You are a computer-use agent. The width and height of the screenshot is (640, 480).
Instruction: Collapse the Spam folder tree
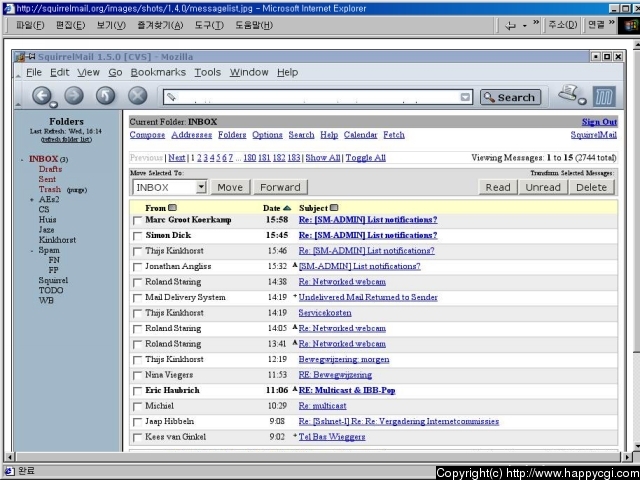[32, 251]
